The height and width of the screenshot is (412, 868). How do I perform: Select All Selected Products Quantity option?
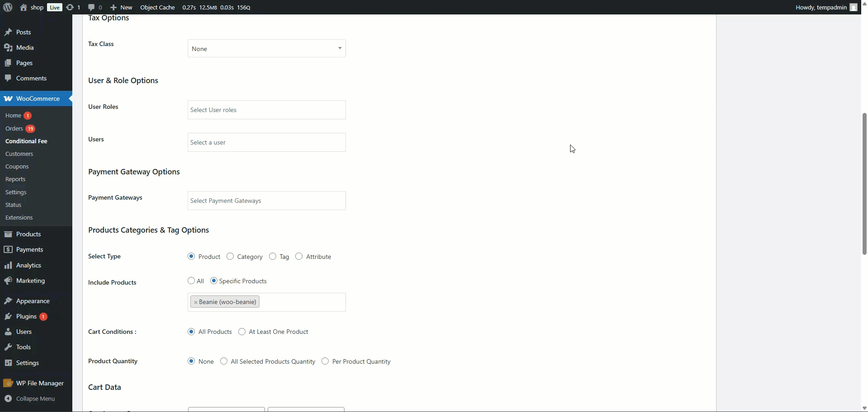(224, 361)
